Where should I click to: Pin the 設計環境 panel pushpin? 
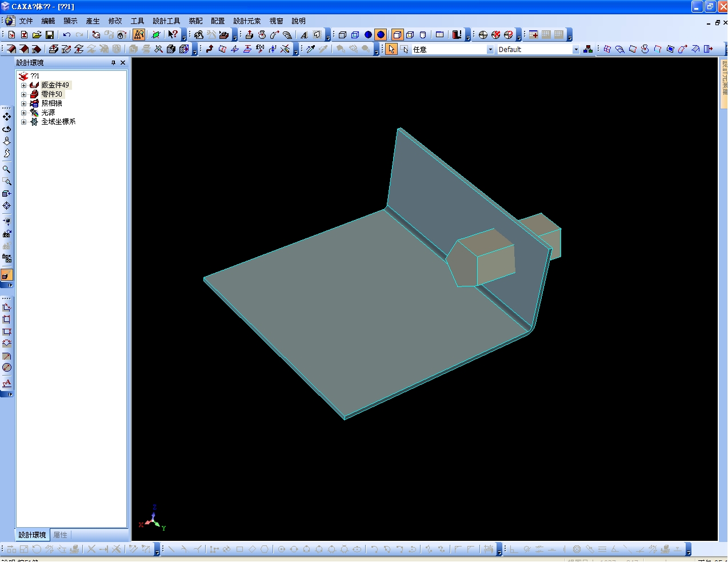point(113,63)
